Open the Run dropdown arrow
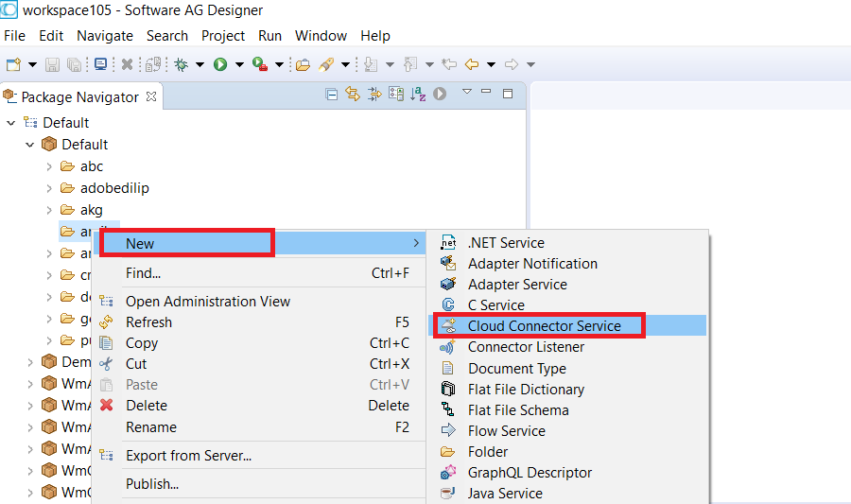 click(239, 64)
